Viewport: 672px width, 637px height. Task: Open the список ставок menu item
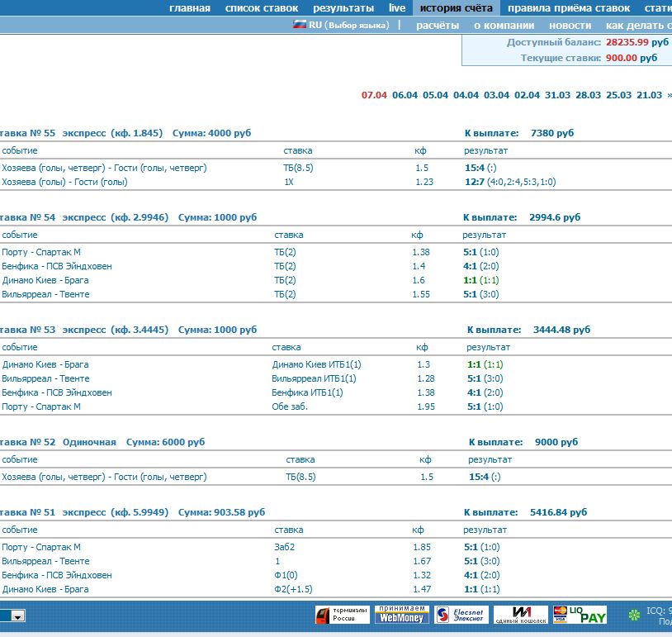click(262, 8)
